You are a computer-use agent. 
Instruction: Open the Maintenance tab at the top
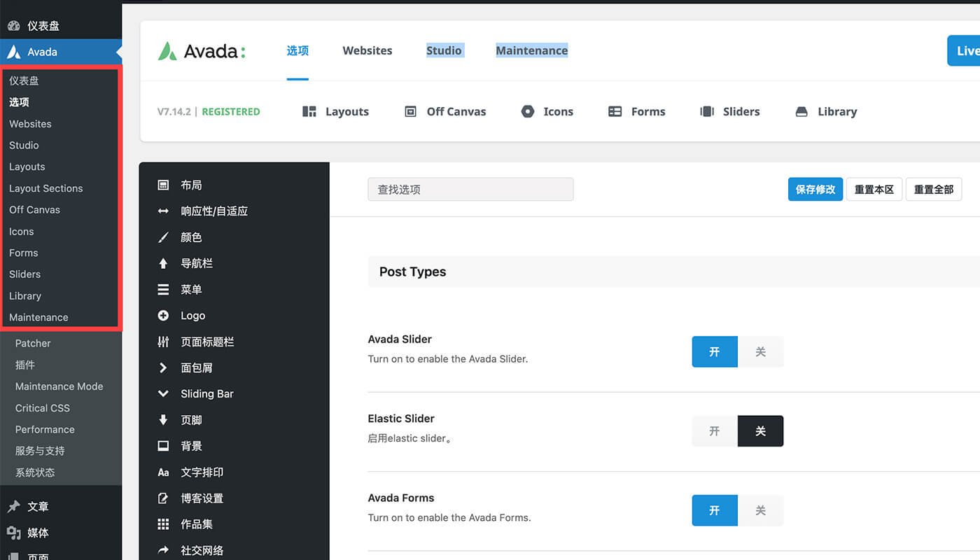[531, 50]
